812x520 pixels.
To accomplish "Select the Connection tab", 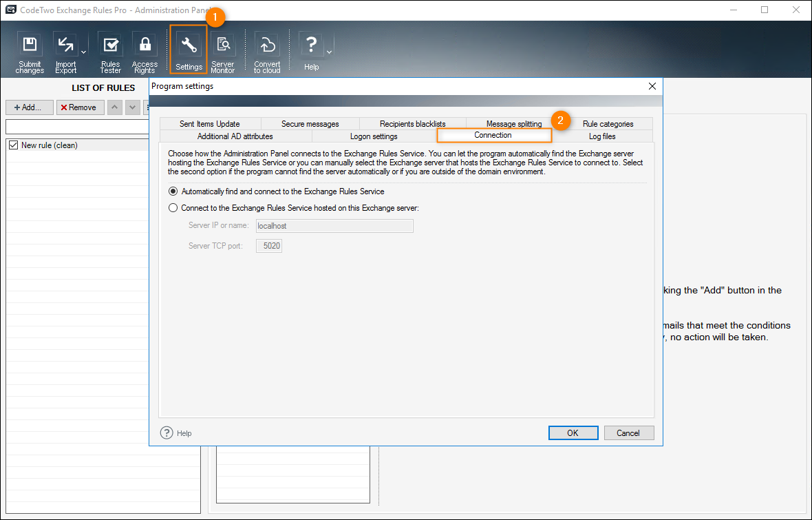I will tap(494, 135).
